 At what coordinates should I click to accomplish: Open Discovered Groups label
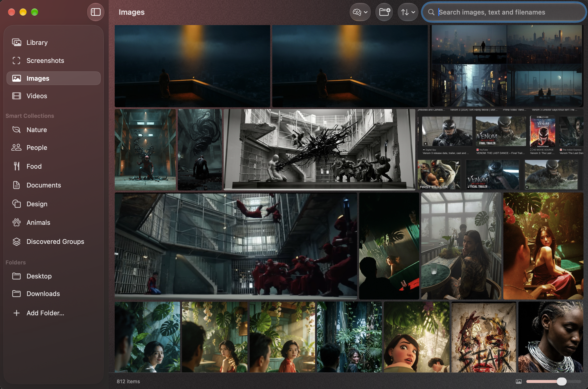(x=55, y=241)
